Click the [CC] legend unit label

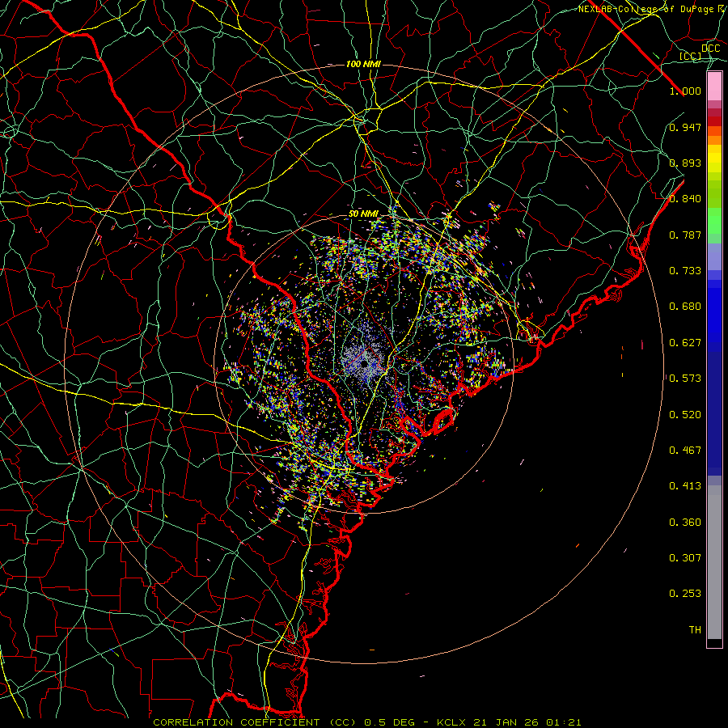(x=691, y=56)
